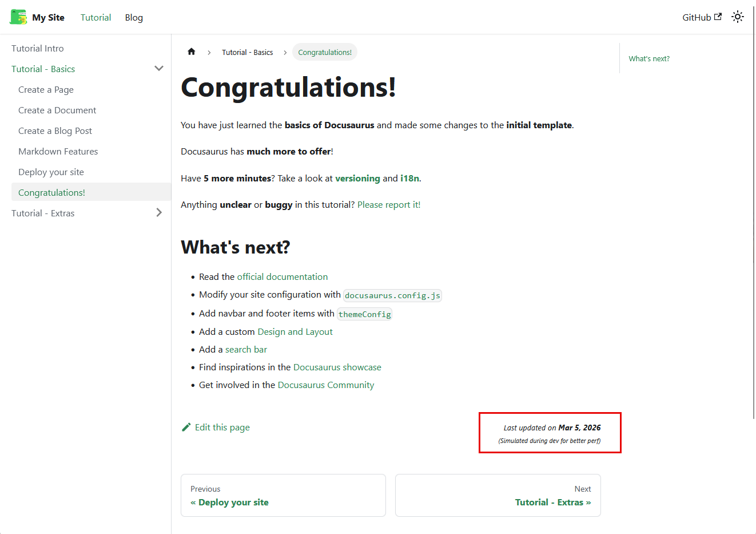Open the Tutorial navbar item
The width and height of the screenshot is (756, 534).
96,17
